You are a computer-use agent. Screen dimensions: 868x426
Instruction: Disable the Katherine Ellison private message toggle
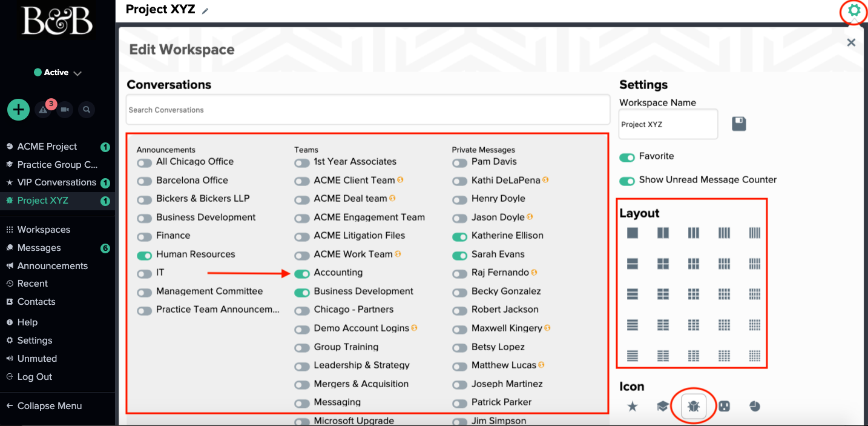coord(460,237)
